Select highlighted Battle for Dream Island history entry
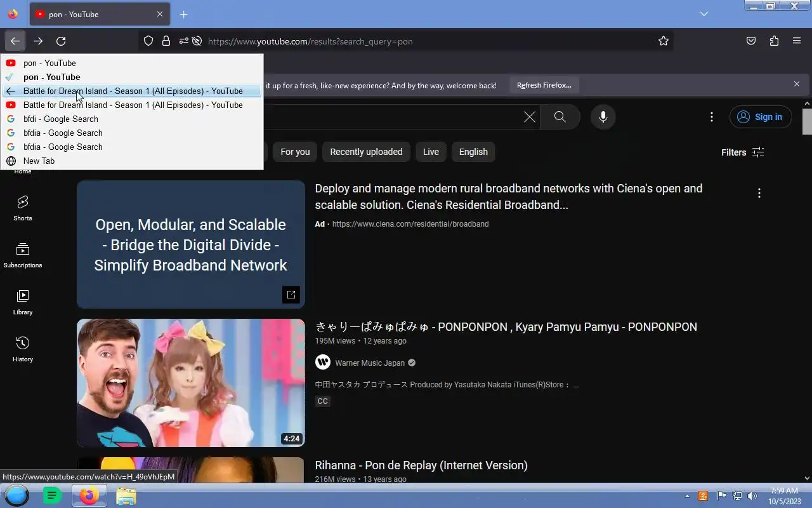Image resolution: width=812 pixels, height=508 pixels. 132,91
